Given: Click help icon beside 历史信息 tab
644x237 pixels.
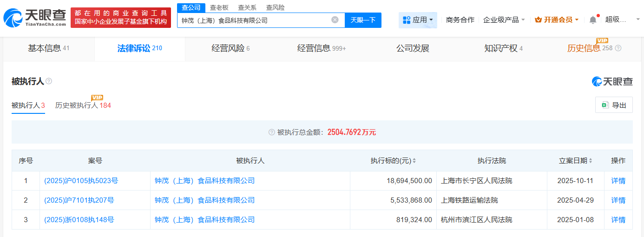Looking at the screenshot, I should tap(618, 48).
